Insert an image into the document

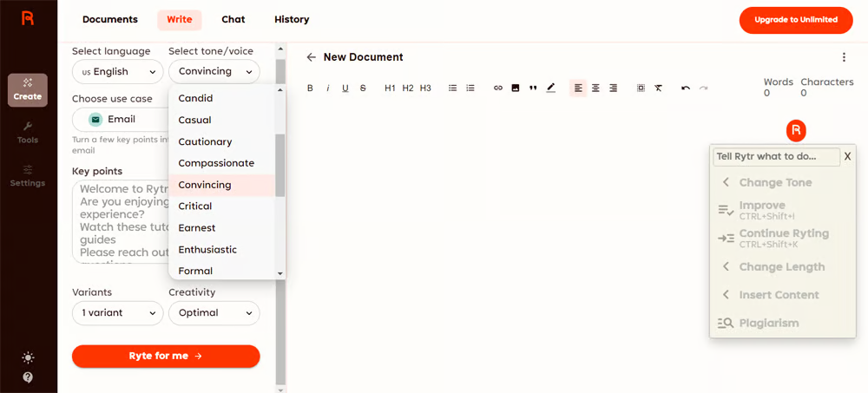pos(516,88)
